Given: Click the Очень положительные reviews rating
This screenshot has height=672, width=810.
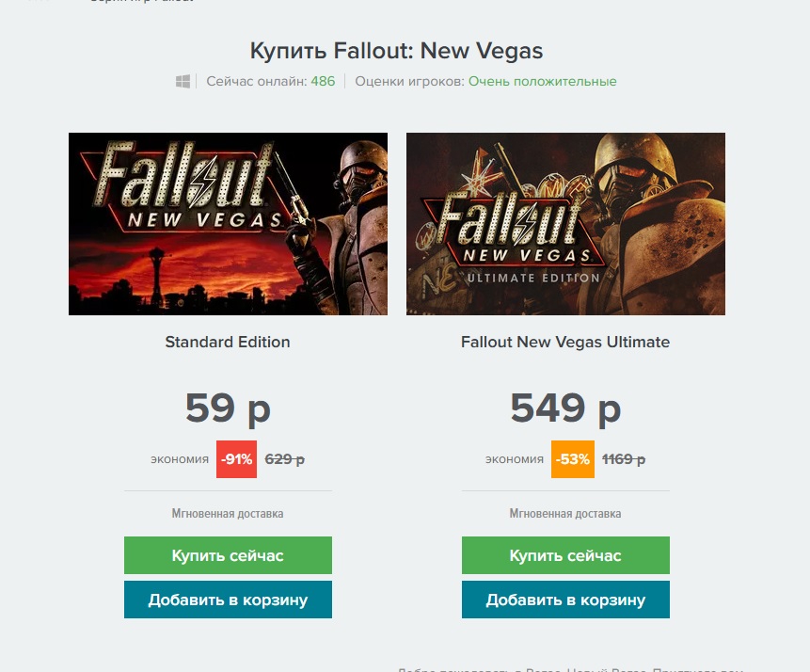Looking at the screenshot, I should coord(542,82).
